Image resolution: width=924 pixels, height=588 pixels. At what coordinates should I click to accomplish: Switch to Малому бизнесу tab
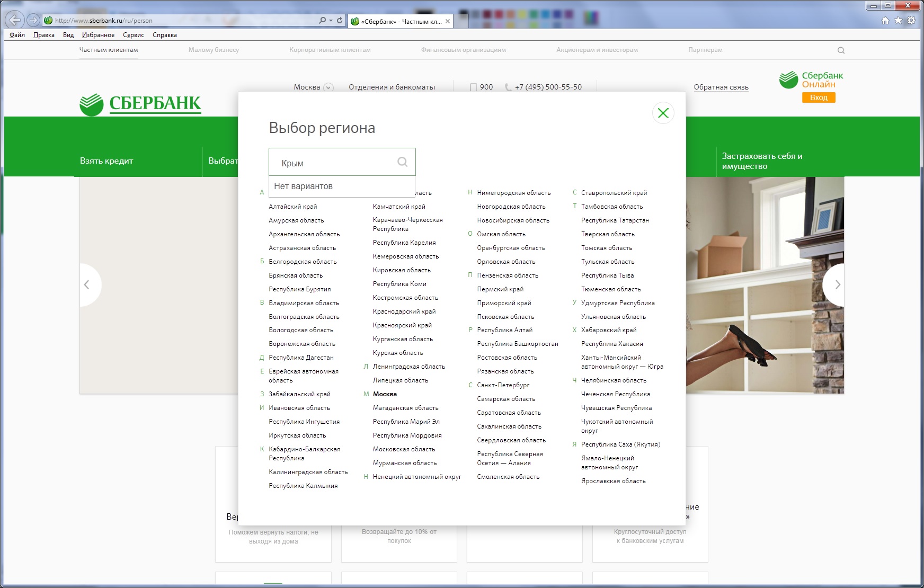pyautogui.click(x=214, y=50)
